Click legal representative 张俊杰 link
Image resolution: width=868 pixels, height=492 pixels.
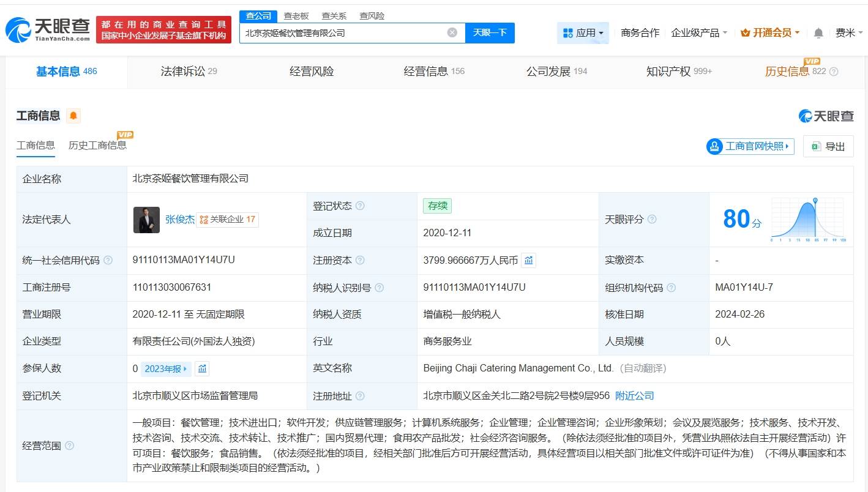coord(180,219)
